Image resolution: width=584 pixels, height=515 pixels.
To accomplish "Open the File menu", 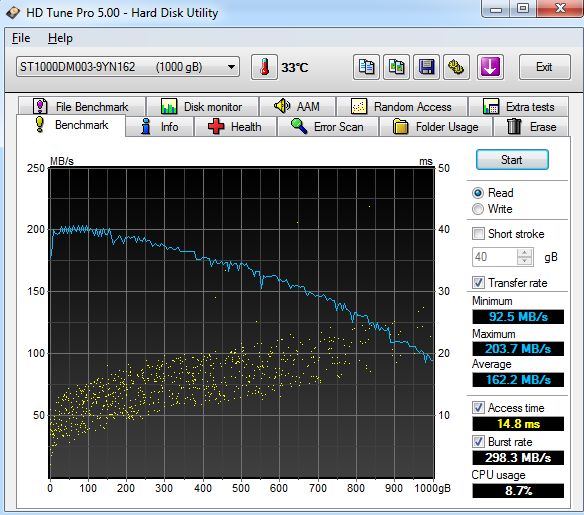I will [21, 38].
